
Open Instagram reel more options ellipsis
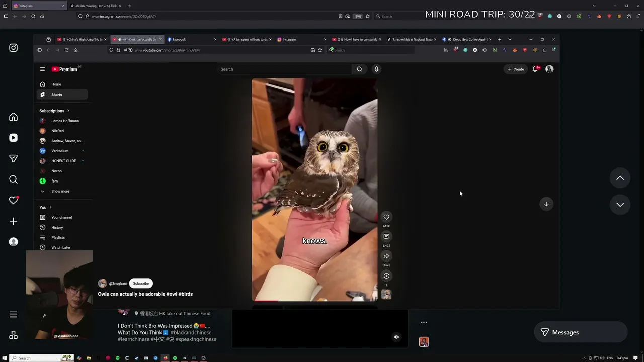(x=424, y=322)
